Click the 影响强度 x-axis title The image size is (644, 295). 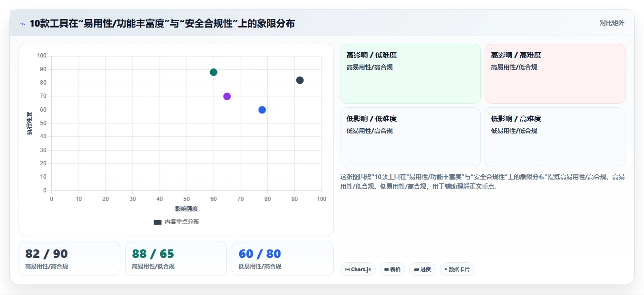(x=186, y=209)
